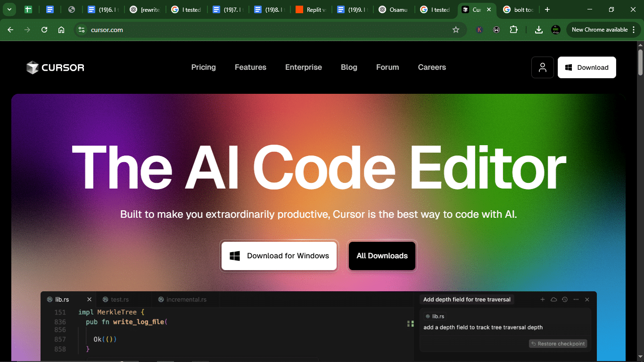The height and width of the screenshot is (362, 644).
Task: Switch to the (19)7. document tab
Action: coord(227,9)
